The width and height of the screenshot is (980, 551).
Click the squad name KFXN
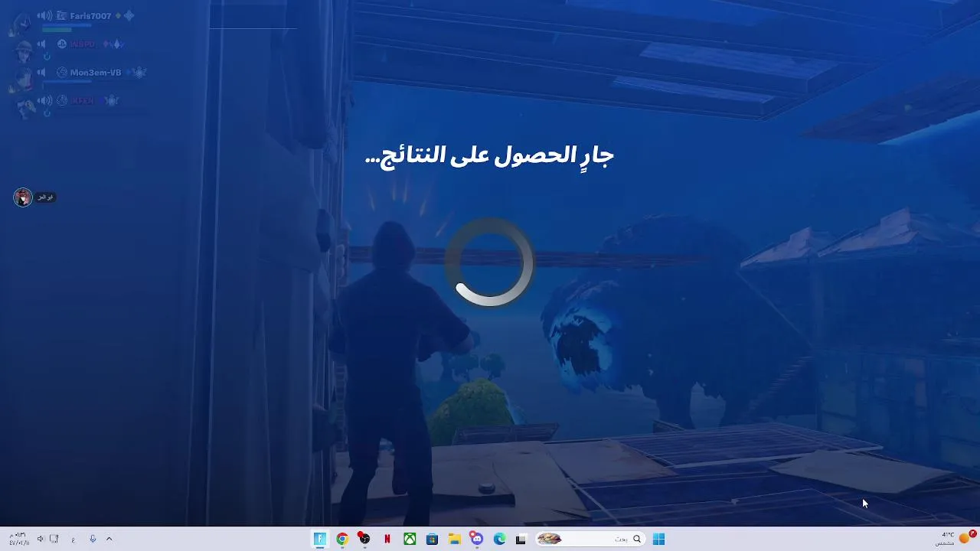coord(83,100)
